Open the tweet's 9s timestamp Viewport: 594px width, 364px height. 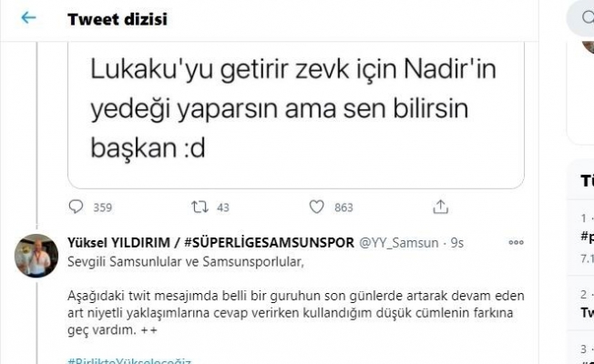coord(456,242)
